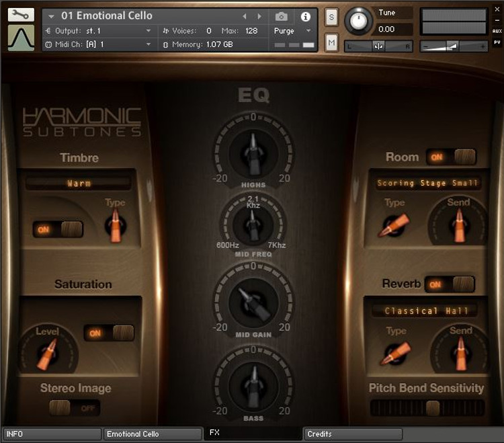504x443 pixels.
Task: Open the Output st. 1 dropdown
Action: click(98, 31)
